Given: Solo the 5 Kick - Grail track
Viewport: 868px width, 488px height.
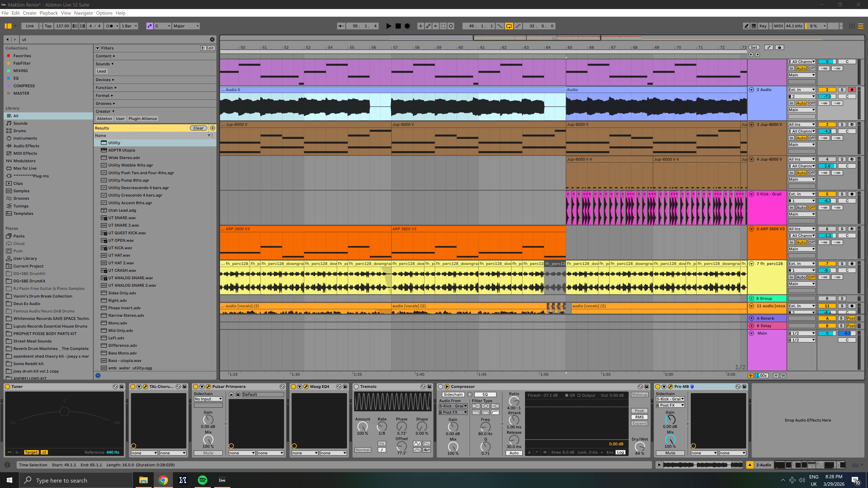Looking at the screenshot, I should (x=842, y=194).
